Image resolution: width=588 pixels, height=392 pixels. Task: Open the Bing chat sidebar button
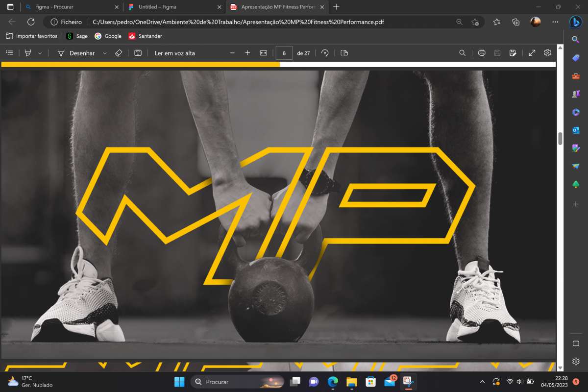(x=576, y=22)
